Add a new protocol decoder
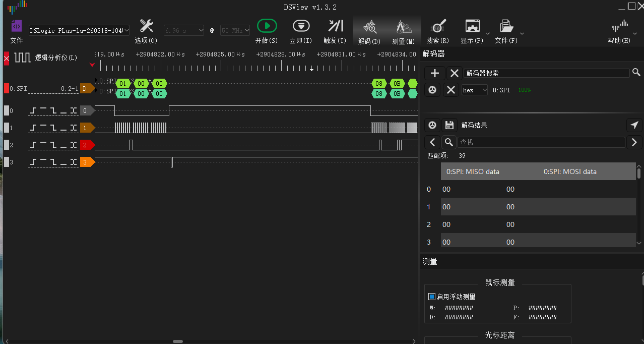Screen dimensions: 644x344 435,73
